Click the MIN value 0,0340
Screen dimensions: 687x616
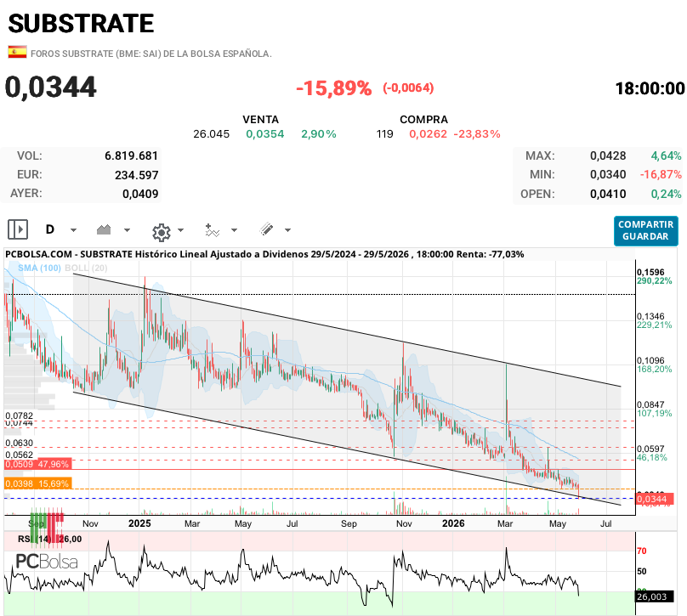point(608,175)
